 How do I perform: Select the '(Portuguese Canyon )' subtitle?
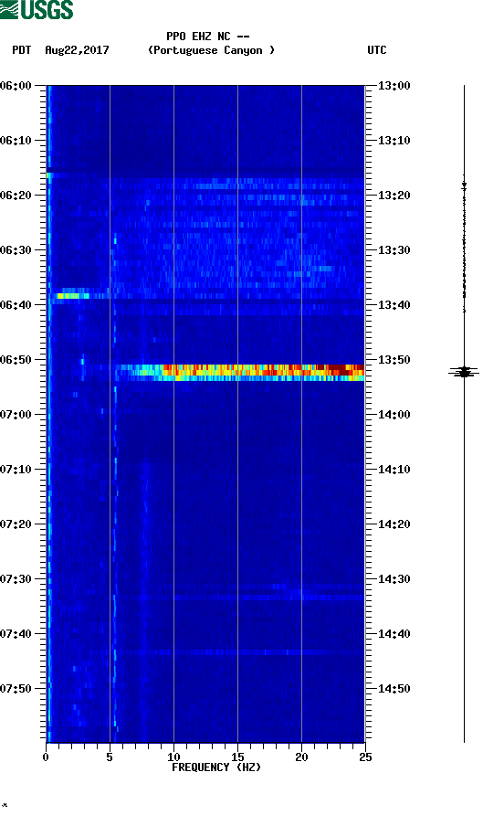[211, 50]
